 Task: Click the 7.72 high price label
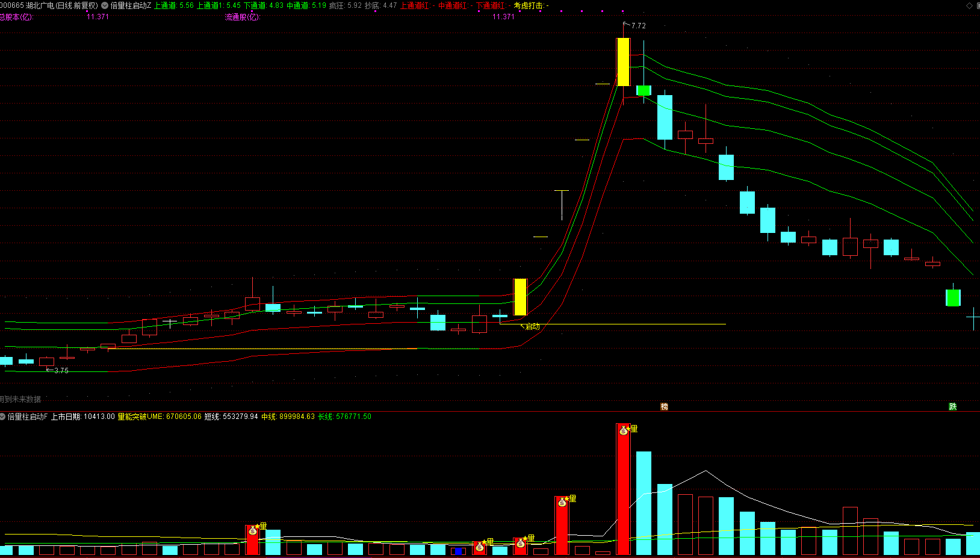pos(638,26)
